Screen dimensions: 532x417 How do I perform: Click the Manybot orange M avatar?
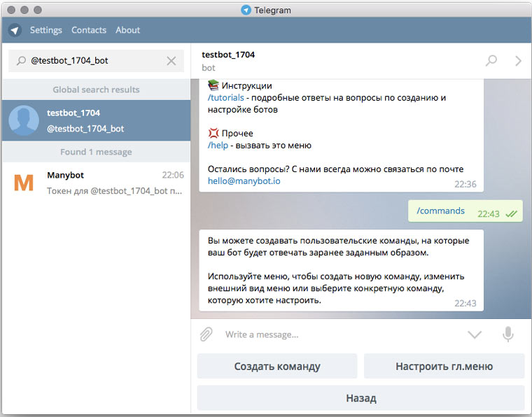pyautogui.click(x=24, y=183)
